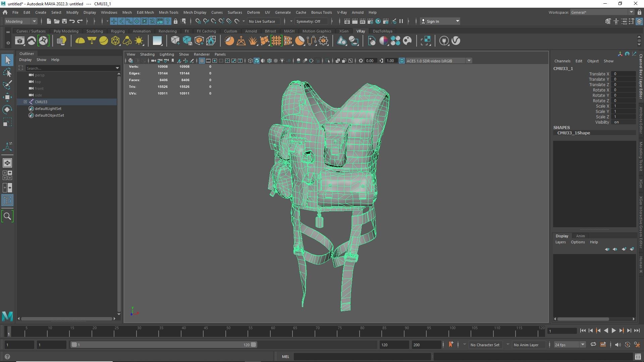Open a scene with the folder icon
This screenshot has height=362, width=644.
(x=56, y=21)
